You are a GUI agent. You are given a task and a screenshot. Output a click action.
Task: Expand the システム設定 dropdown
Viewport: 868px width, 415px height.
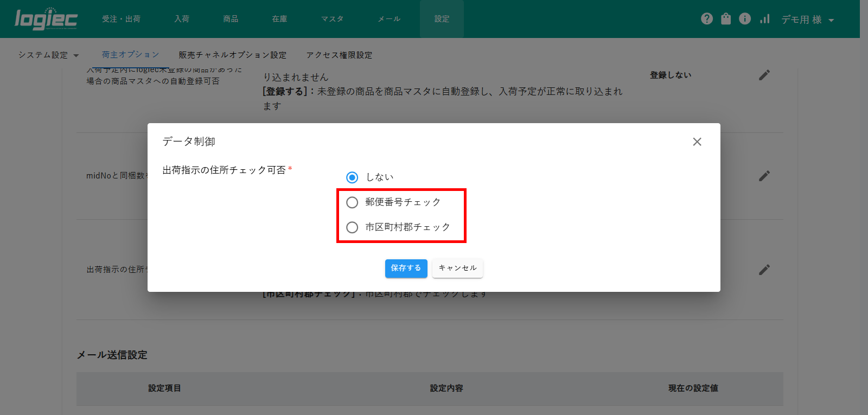(x=48, y=55)
